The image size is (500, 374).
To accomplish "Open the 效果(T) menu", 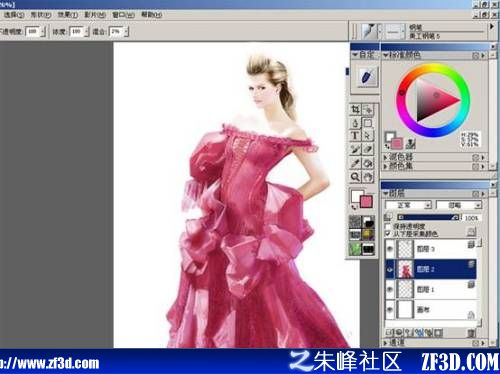I will point(68,15).
